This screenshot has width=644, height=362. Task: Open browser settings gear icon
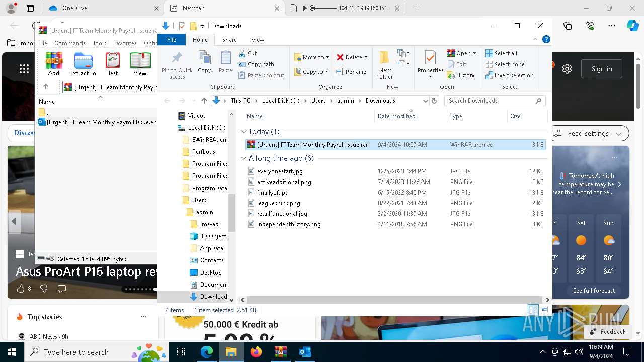567,69
